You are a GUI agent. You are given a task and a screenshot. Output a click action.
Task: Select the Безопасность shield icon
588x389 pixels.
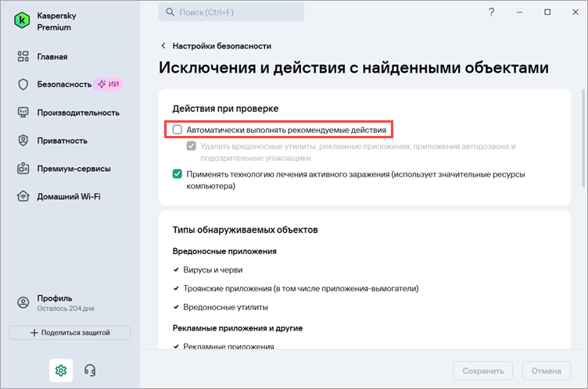click(23, 84)
